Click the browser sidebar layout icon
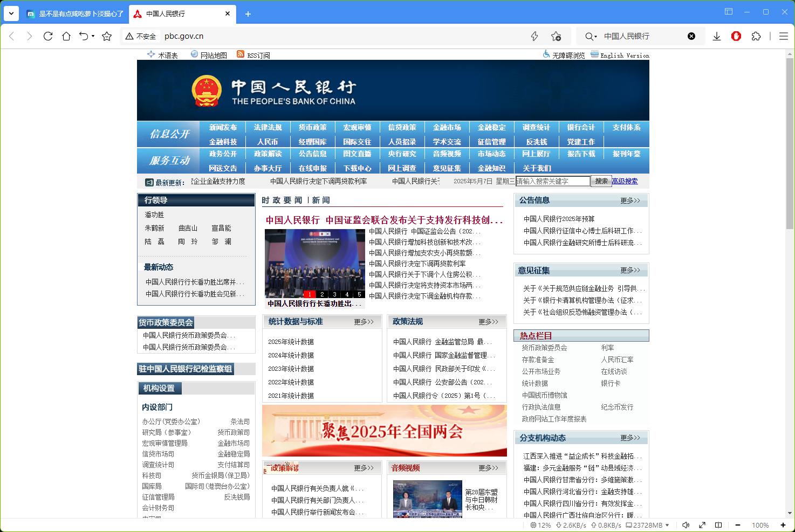The height and width of the screenshot is (532, 795). coord(729,11)
